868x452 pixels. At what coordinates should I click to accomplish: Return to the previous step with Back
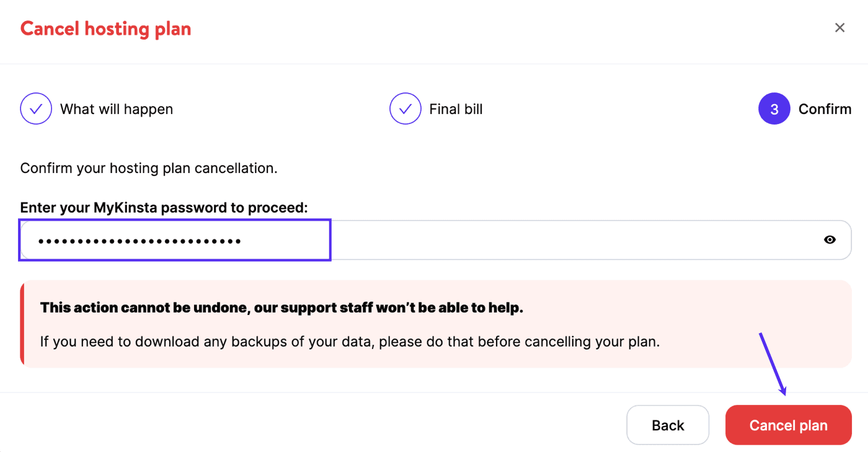668,425
